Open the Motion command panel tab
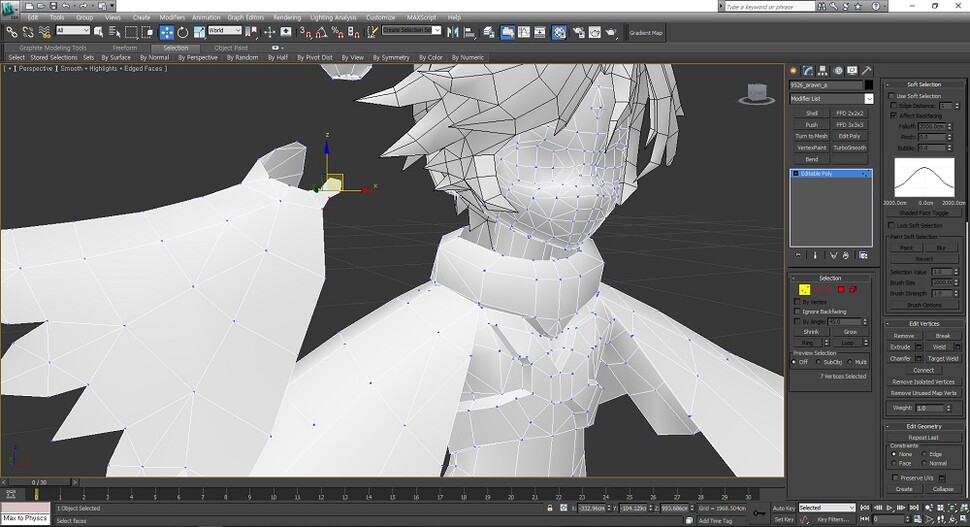The width and height of the screenshot is (970, 527). (838, 71)
